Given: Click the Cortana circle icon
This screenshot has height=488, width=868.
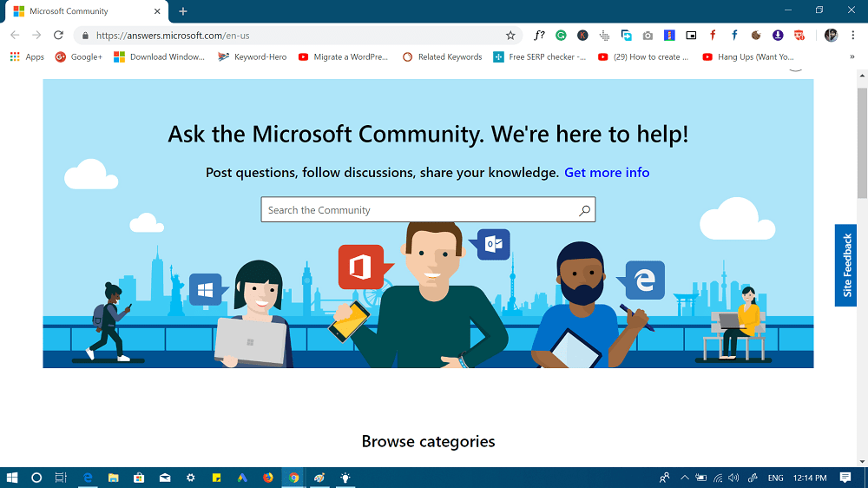Looking at the screenshot, I should 36,478.
